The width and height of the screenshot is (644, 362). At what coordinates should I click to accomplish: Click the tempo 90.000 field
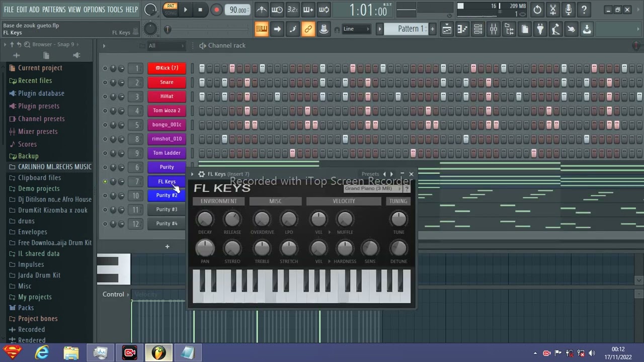(x=238, y=10)
